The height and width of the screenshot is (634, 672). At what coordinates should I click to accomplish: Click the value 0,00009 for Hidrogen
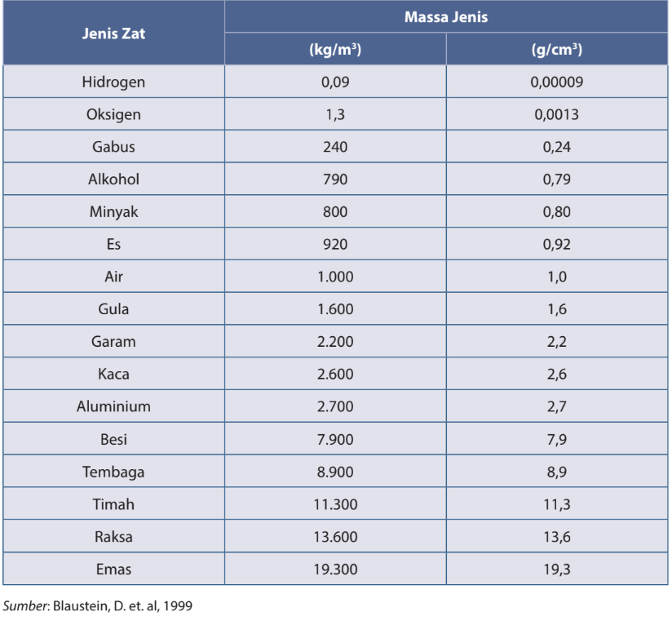pyautogui.click(x=556, y=82)
